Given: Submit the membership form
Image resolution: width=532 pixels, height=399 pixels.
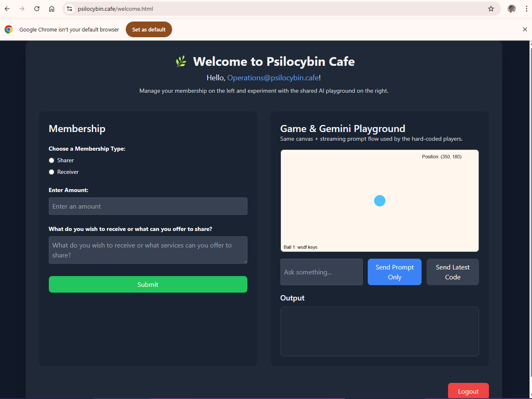Looking at the screenshot, I should click(x=148, y=284).
